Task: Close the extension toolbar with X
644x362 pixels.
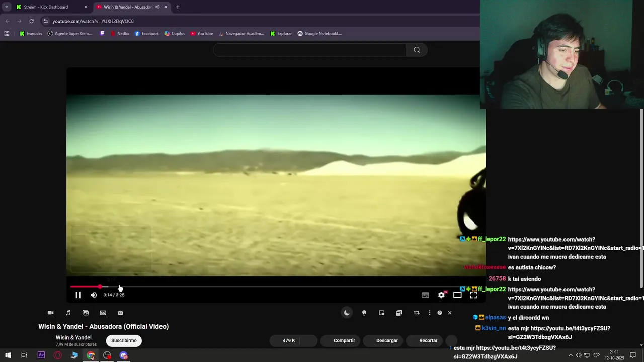Action: point(450,313)
